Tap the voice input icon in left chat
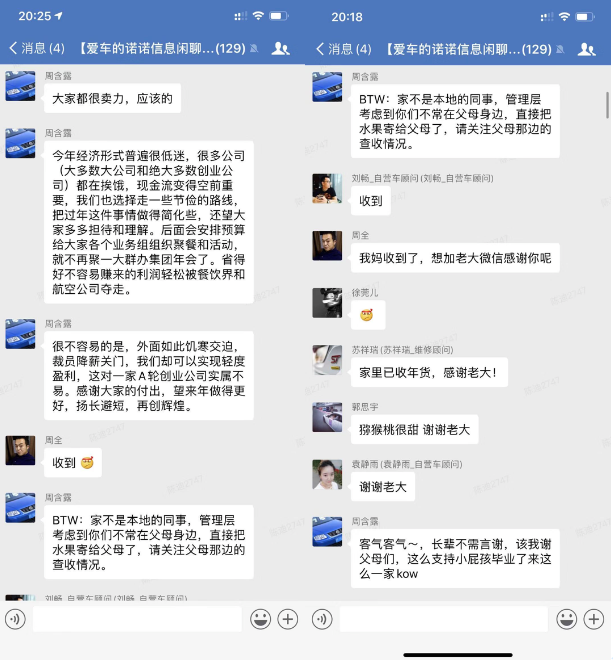The image size is (613, 660). (x=16, y=619)
